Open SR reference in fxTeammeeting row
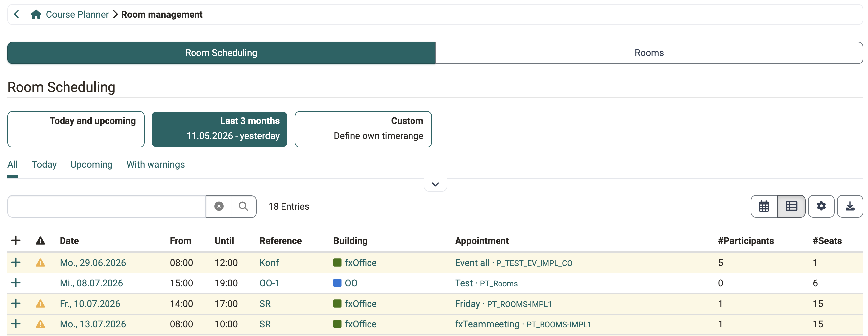 point(265,324)
